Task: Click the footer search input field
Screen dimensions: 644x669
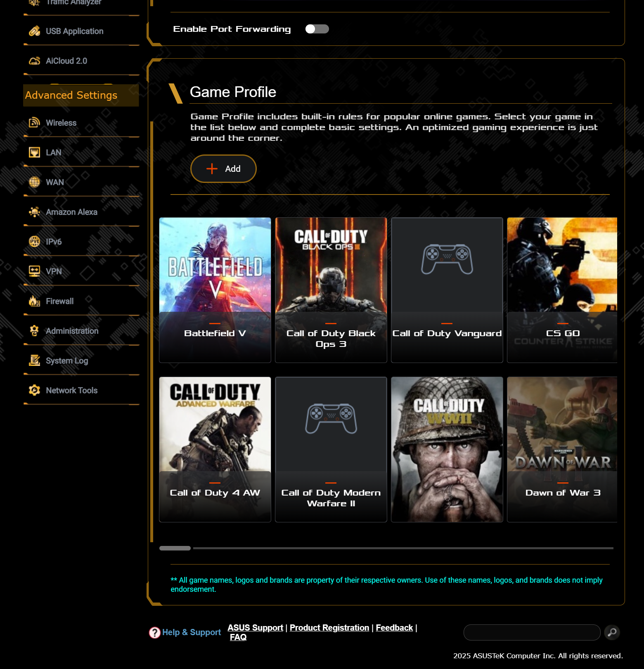Action: (532, 632)
